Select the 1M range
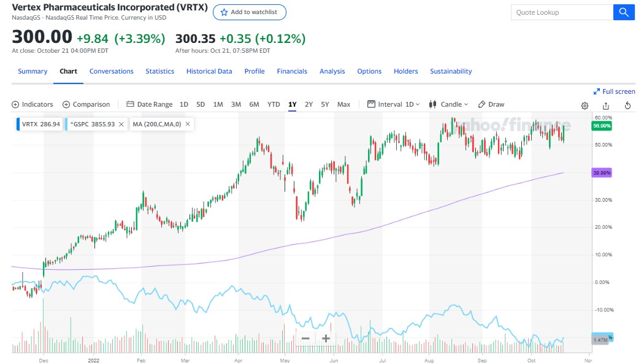The height and width of the screenshot is (363, 644). tap(218, 104)
